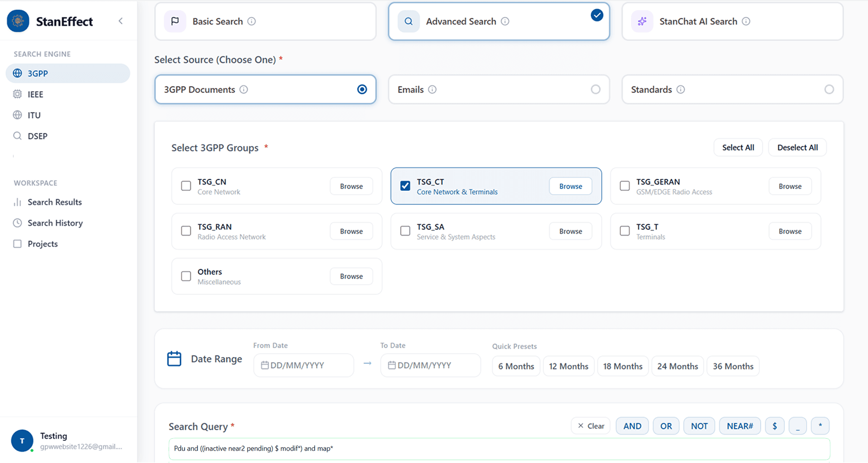
Task: Click the Search History clock icon
Action: click(x=18, y=223)
